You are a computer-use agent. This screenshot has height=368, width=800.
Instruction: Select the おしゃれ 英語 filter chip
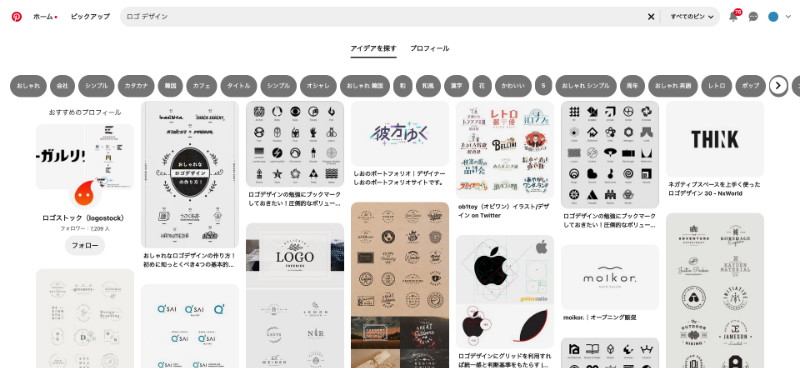(x=673, y=86)
